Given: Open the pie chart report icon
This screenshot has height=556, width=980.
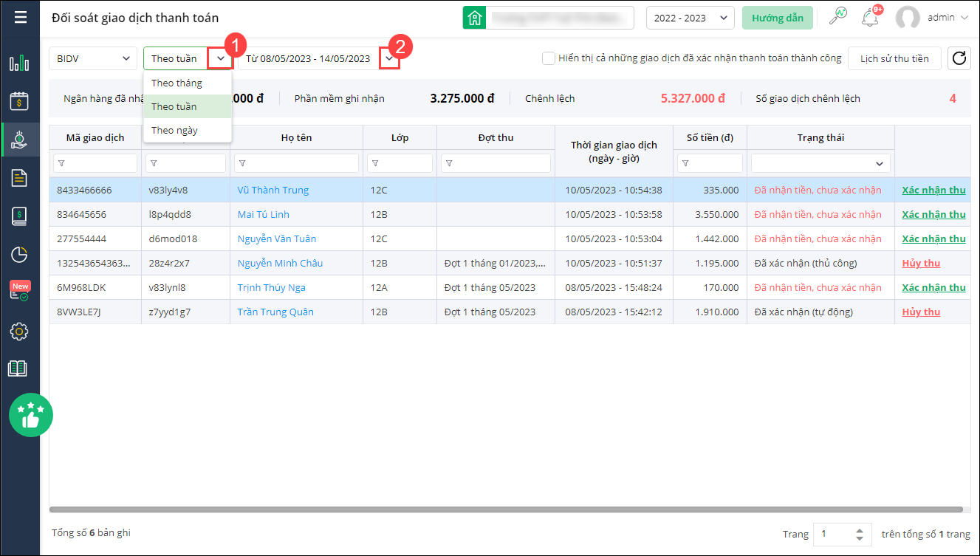Looking at the screenshot, I should coord(19,255).
